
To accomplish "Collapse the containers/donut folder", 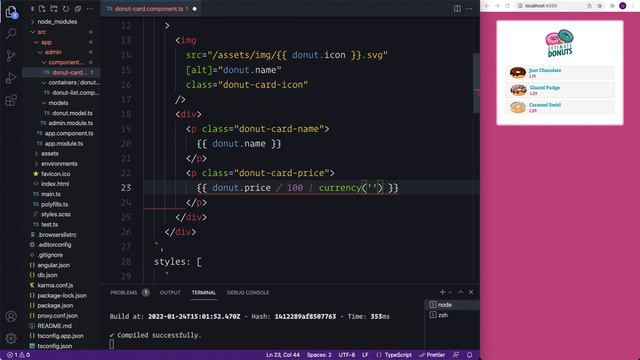I will tap(61, 82).
